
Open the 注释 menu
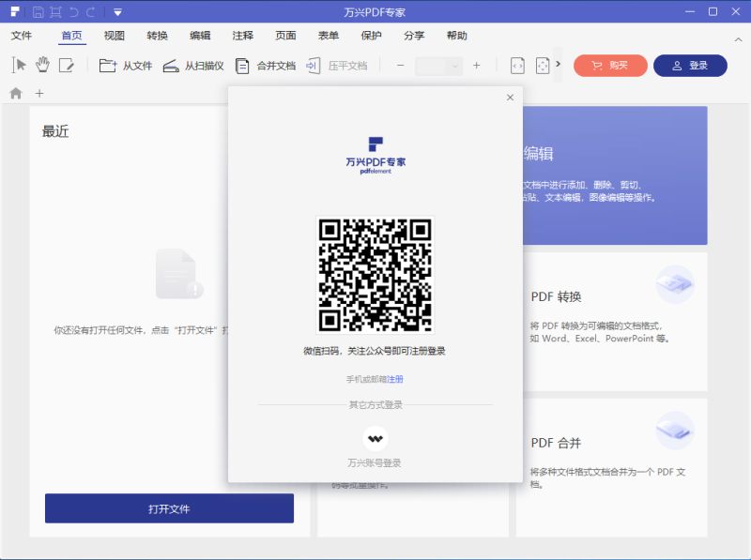click(241, 36)
